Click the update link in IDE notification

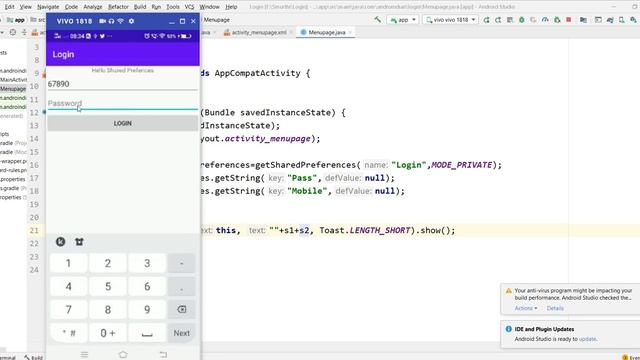587,339
